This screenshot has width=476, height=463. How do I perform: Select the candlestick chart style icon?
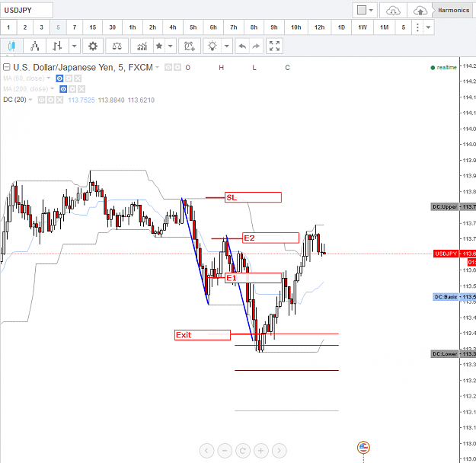[11, 46]
